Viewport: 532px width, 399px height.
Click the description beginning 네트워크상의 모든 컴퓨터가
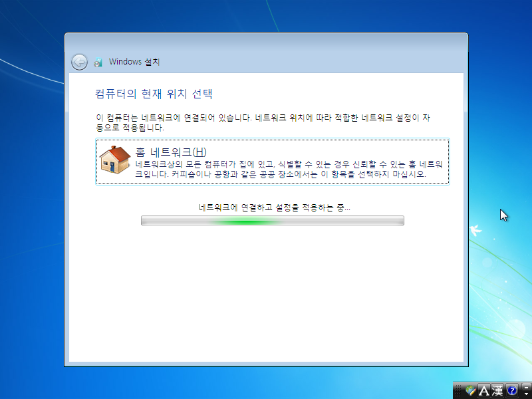tap(289, 169)
